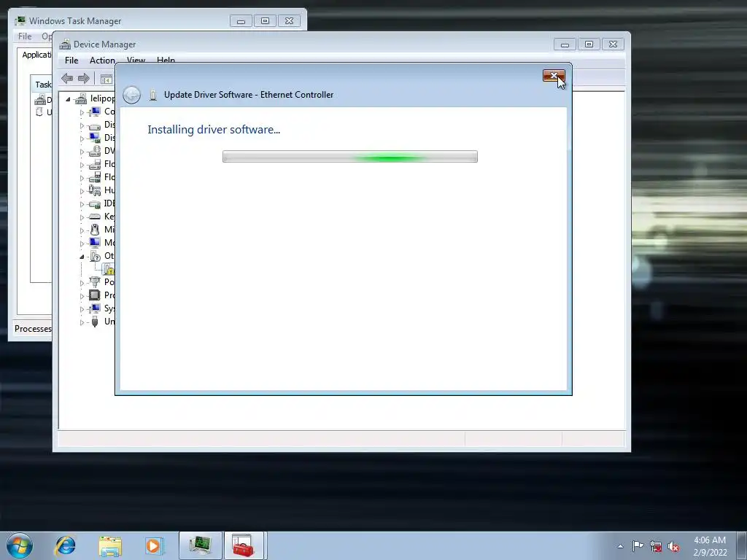Screen dimensions: 747x560
Task: Close the Update Driver Software dialog
Action: [554, 76]
